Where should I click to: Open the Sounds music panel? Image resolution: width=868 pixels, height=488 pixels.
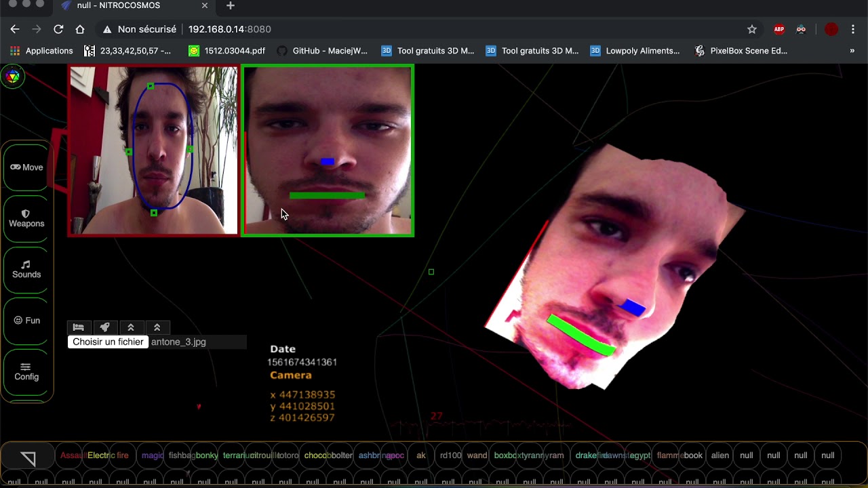point(26,269)
